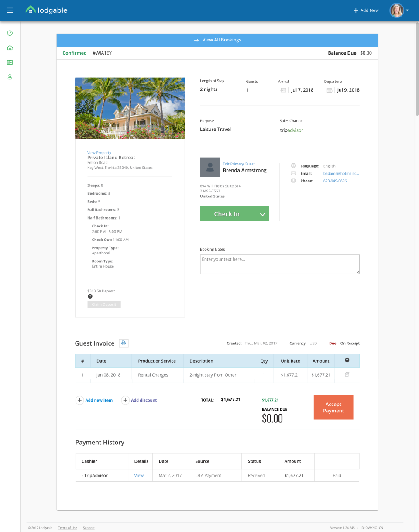Print the Guest Invoice
This screenshot has width=419, height=532.
click(x=124, y=343)
